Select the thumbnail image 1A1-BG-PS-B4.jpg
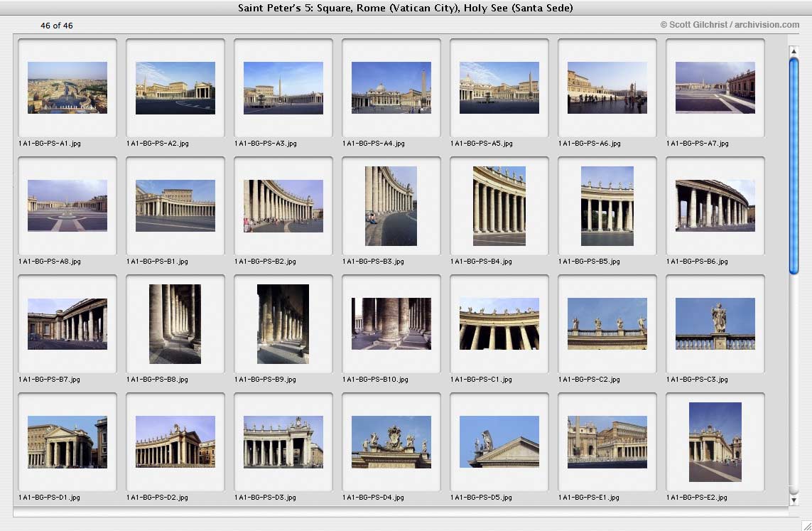The image size is (812, 531). [499, 205]
